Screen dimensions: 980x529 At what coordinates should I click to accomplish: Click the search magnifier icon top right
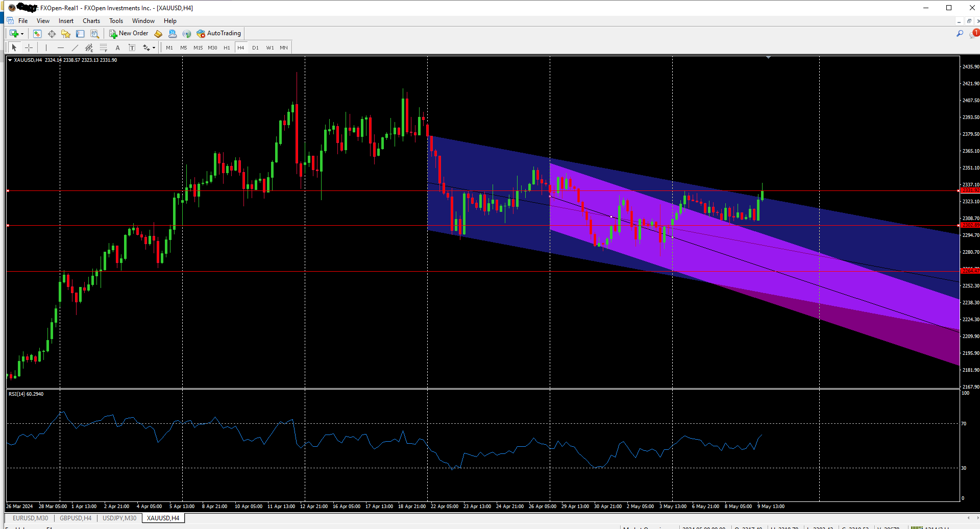click(960, 34)
